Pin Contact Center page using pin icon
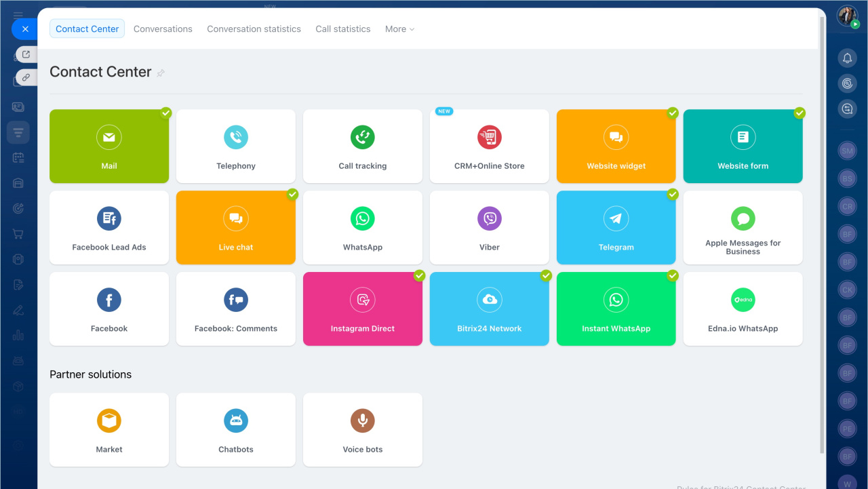 [161, 73]
